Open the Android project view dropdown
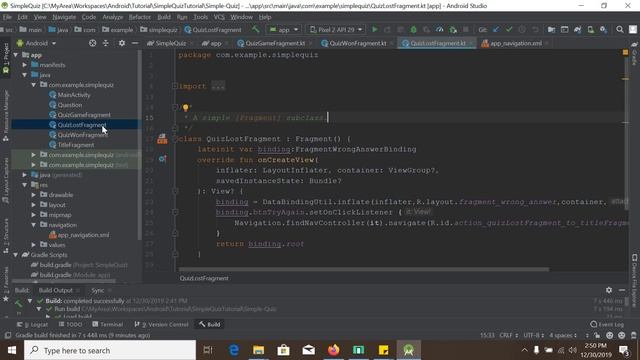640x360 pixels. (x=37, y=43)
